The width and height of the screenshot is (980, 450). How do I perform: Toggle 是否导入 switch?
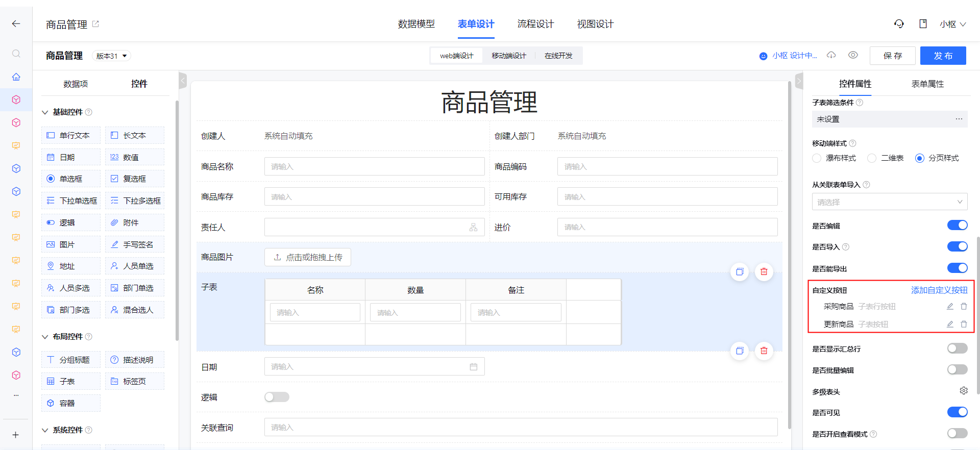tap(957, 246)
